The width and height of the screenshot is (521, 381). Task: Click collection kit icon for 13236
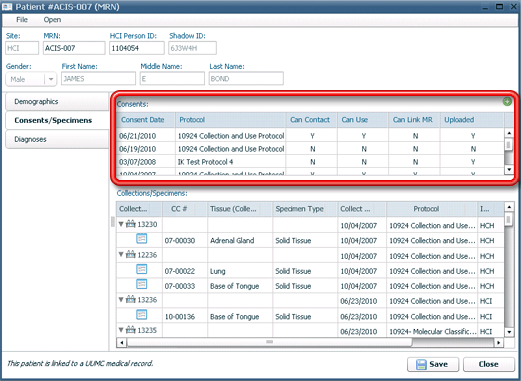pyautogui.click(x=131, y=299)
